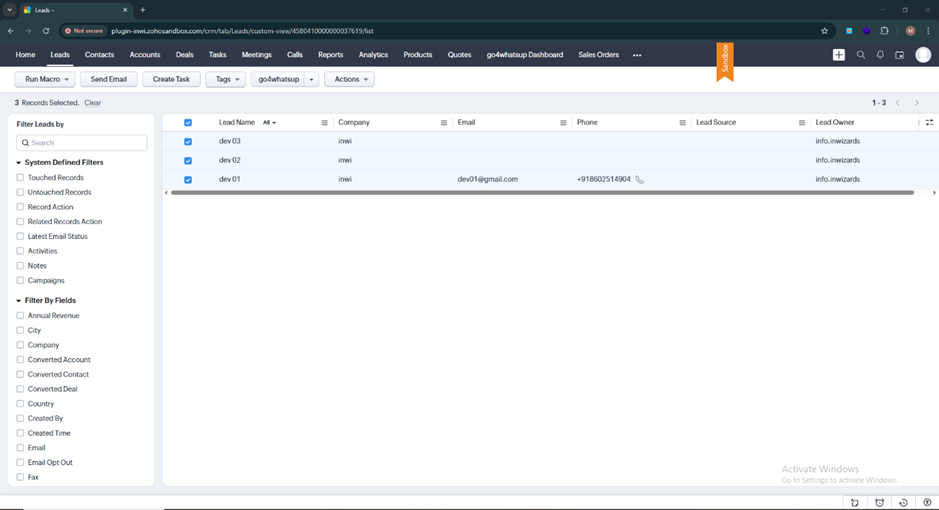This screenshot has width=939, height=510.
Task: Open the column settings icon beside Lead Owner
Action: [929, 123]
